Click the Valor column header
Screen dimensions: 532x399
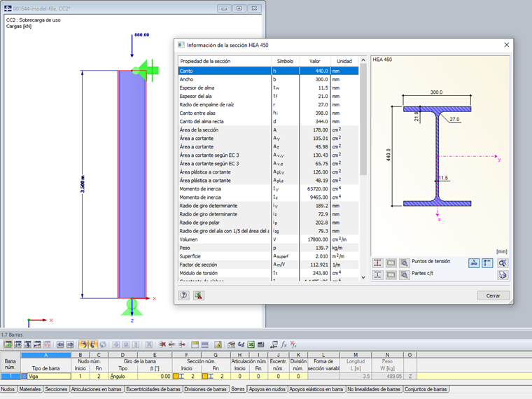point(314,61)
